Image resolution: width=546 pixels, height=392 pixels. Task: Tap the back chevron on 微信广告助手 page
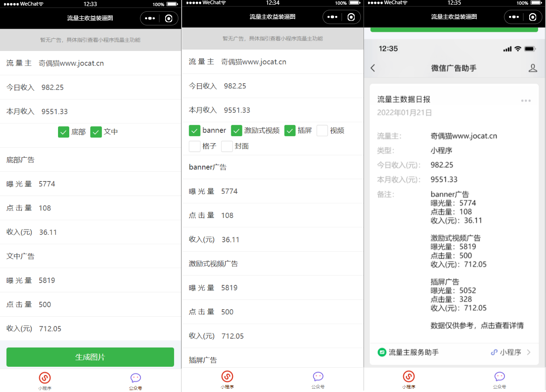(372, 68)
